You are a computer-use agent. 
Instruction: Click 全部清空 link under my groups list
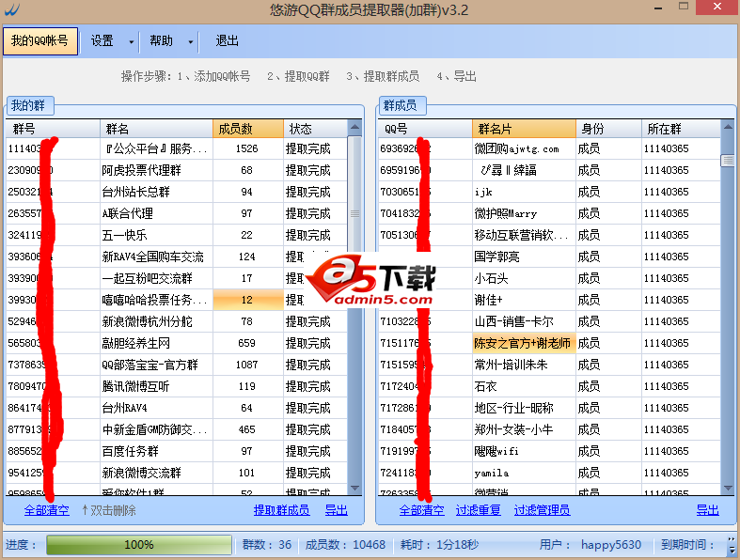(x=47, y=510)
